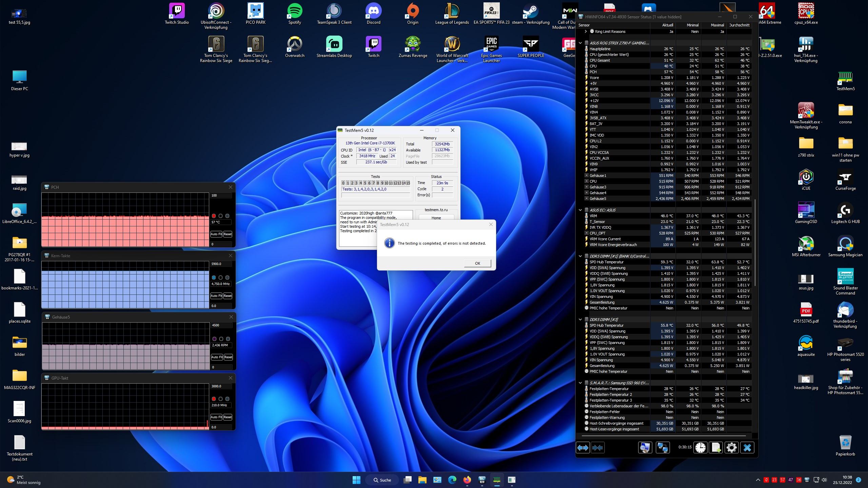Click the Suche search box on taskbar
Screen dimensions: 868x488
click(x=382, y=480)
